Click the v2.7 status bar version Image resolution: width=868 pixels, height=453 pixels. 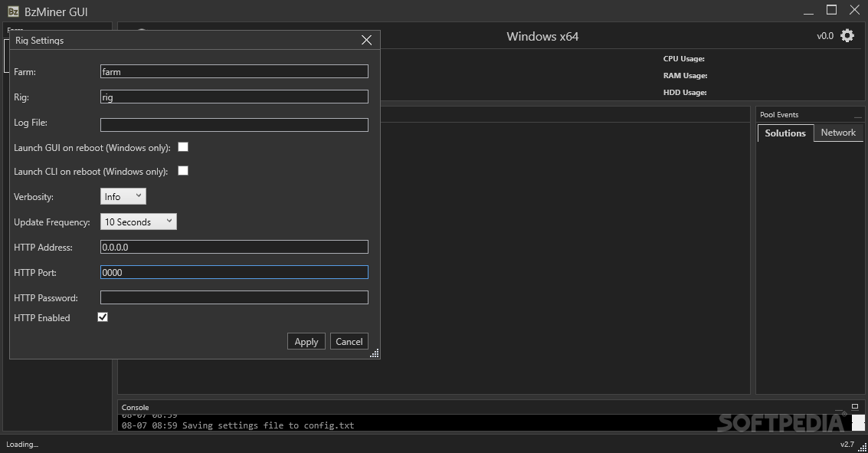coord(847,444)
